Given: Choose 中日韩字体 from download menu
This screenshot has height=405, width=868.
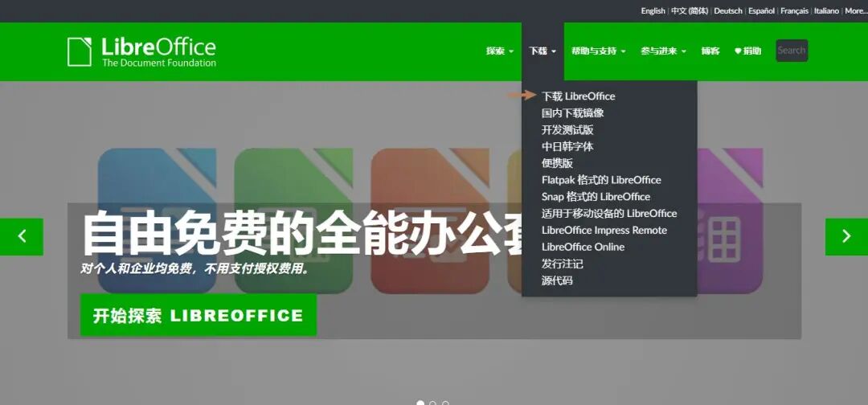Looking at the screenshot, I should click(x=567, y=146).
